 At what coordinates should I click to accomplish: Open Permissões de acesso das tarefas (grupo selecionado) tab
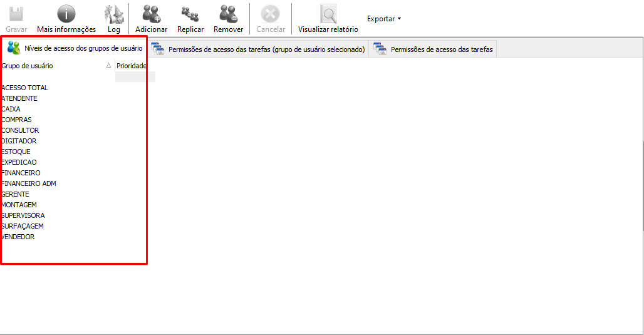pyautogui.click(x=258, y=49)
